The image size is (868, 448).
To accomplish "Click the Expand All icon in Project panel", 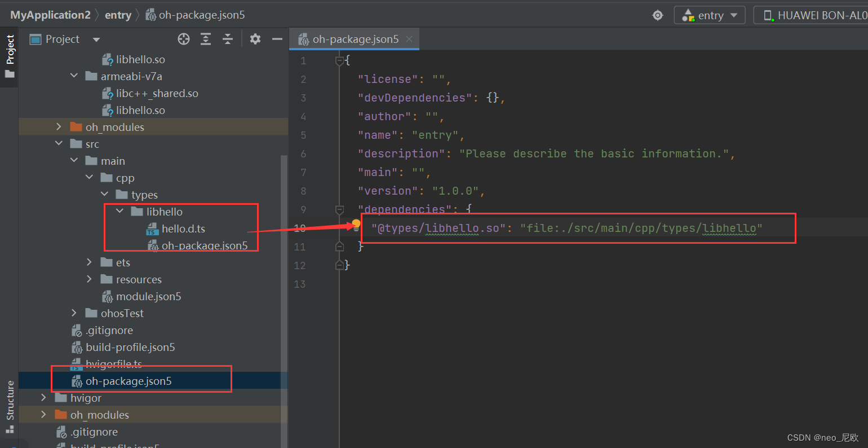I will [x=206, y=39].
